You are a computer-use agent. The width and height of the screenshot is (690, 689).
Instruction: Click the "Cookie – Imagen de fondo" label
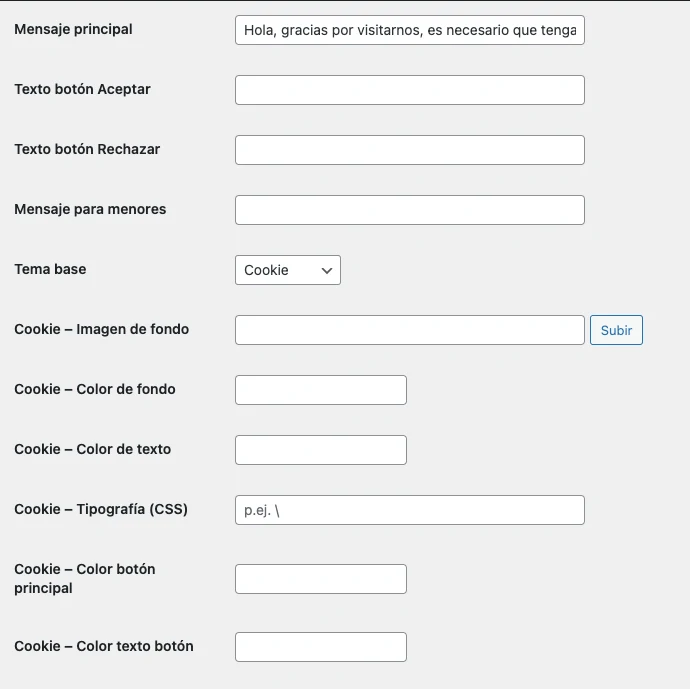101,329
